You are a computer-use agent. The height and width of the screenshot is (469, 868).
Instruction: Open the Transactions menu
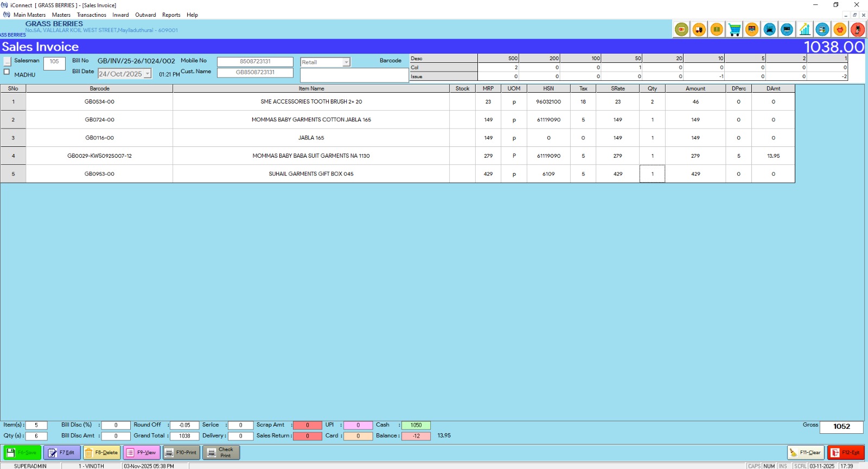(x=91, y=15)
